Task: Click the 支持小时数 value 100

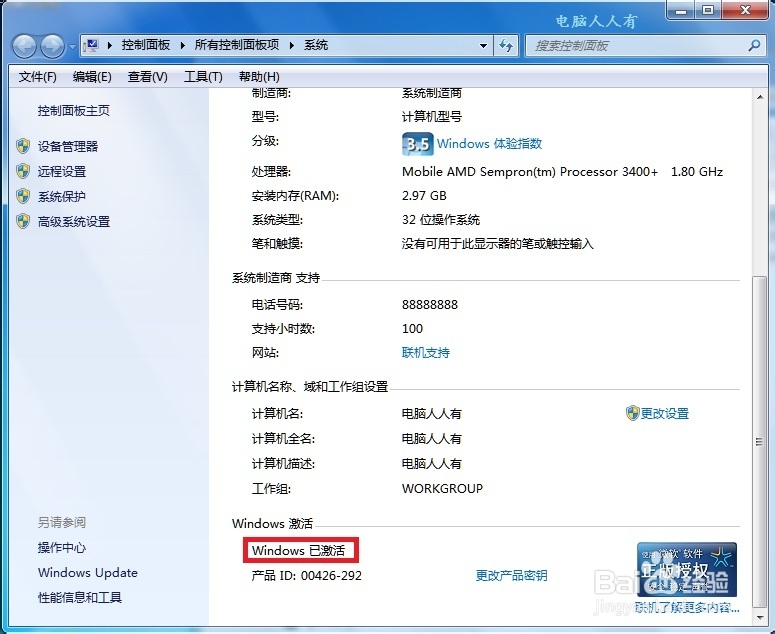Action: (412, 329)
